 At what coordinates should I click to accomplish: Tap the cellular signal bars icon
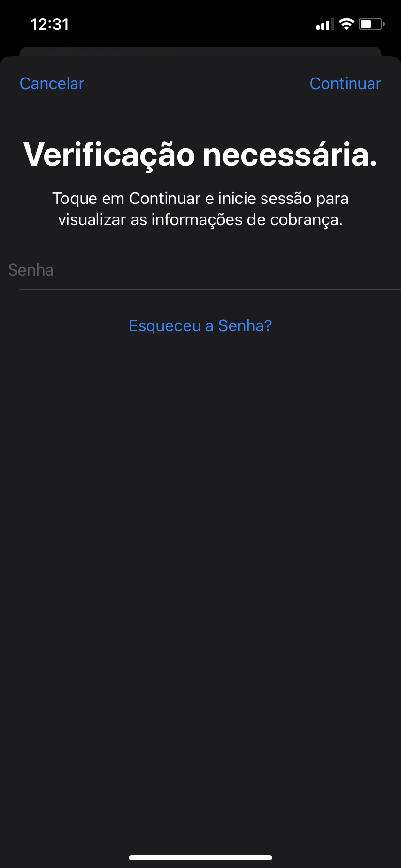tap(325, 24)
